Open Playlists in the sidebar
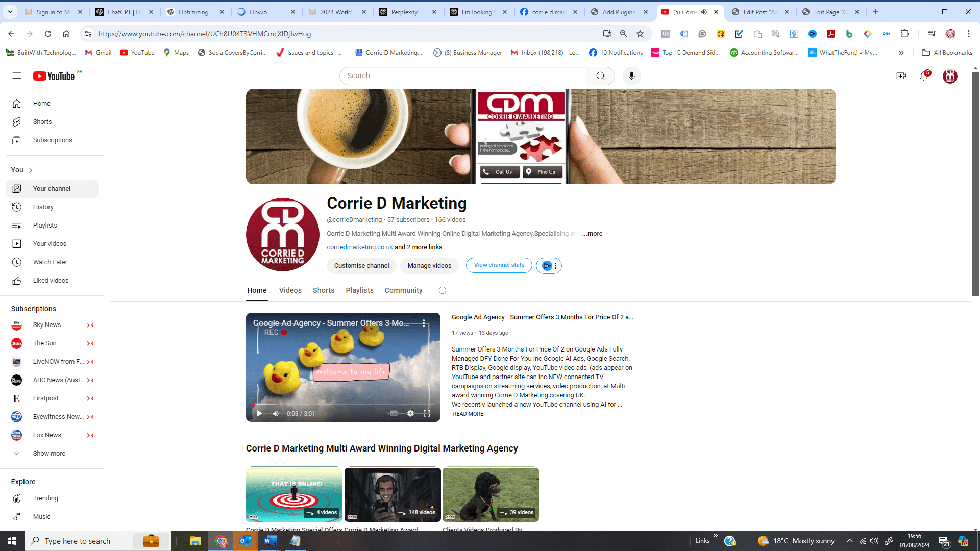Image resolution: width=980 pixels, height=551 pixels. point(52,226)
